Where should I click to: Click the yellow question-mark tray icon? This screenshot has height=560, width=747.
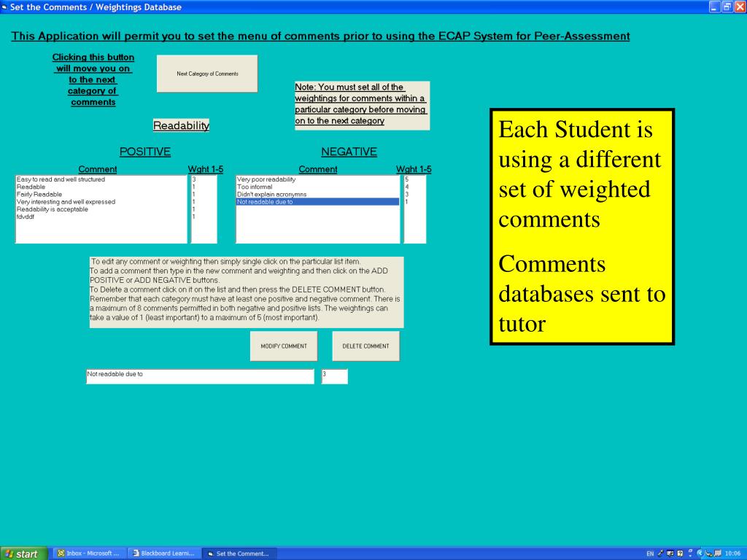pos(680,553)
